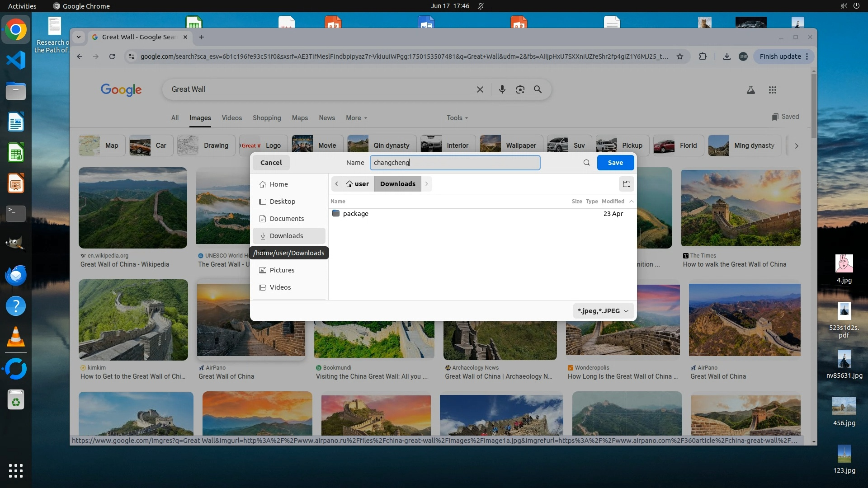The width and height of the screenshot is (868, 488).
Task: Cancel the save dialog
Action: pos(271,163)
